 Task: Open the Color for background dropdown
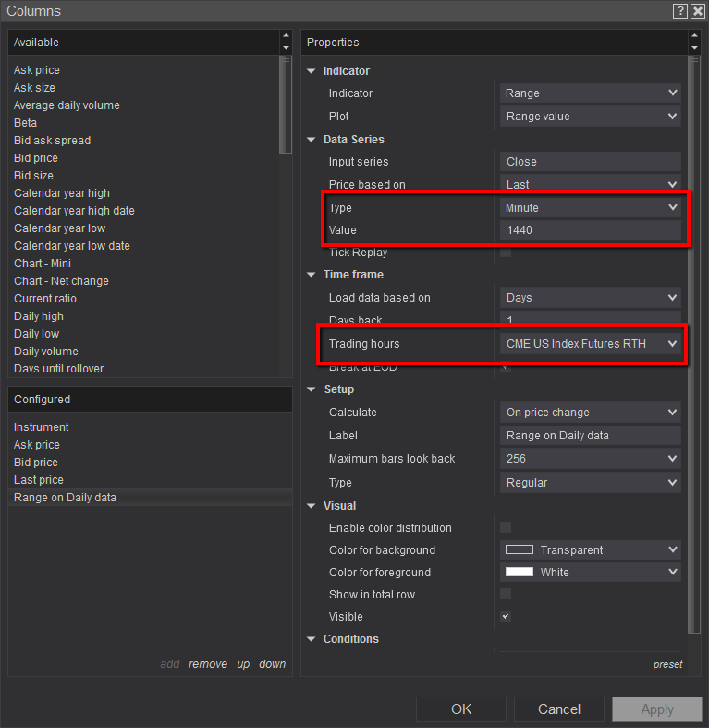[x=590, y=549]
